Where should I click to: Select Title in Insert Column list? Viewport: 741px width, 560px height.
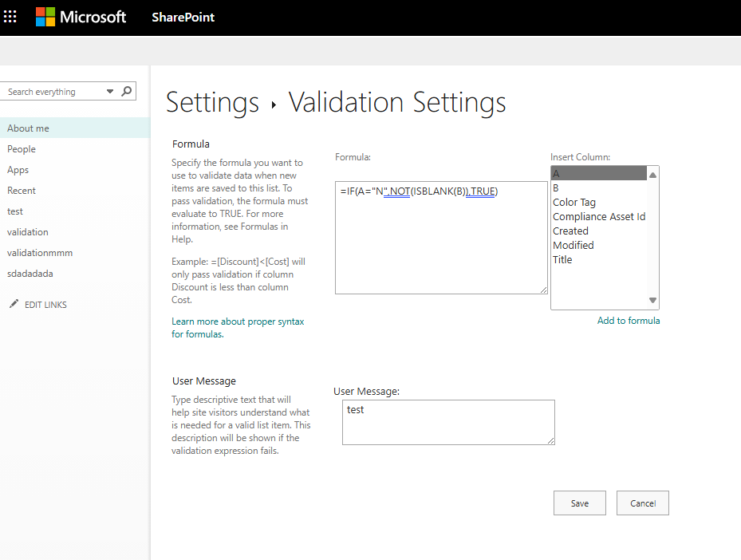(x=599, y=259)
